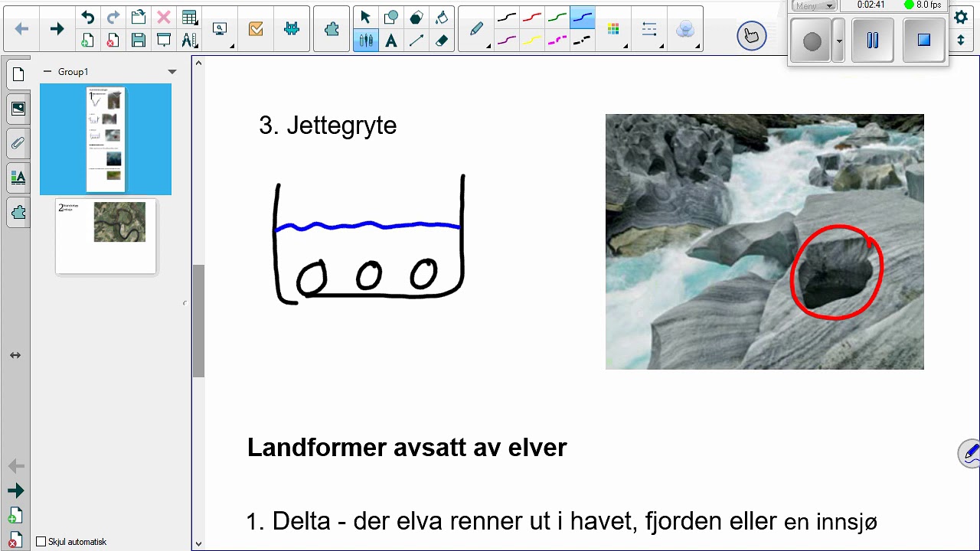980x551 pixels.
Task: Add a new page
Action: click(x=87, y=41)
